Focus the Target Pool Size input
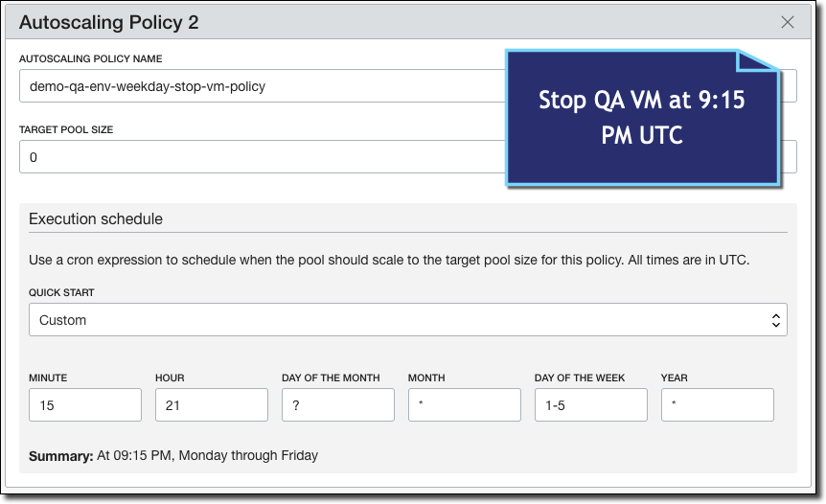 (x=259, y=157)
